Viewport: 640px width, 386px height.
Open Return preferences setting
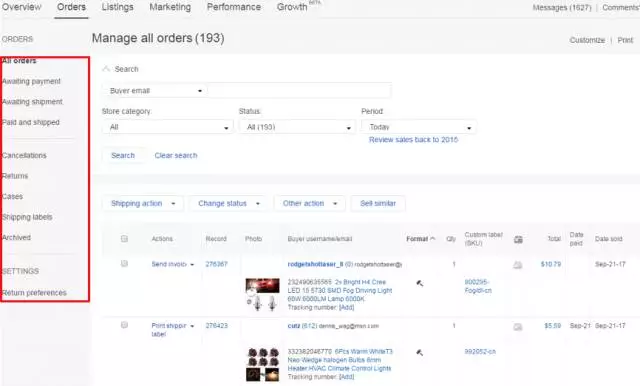click(x=34, y=293)
